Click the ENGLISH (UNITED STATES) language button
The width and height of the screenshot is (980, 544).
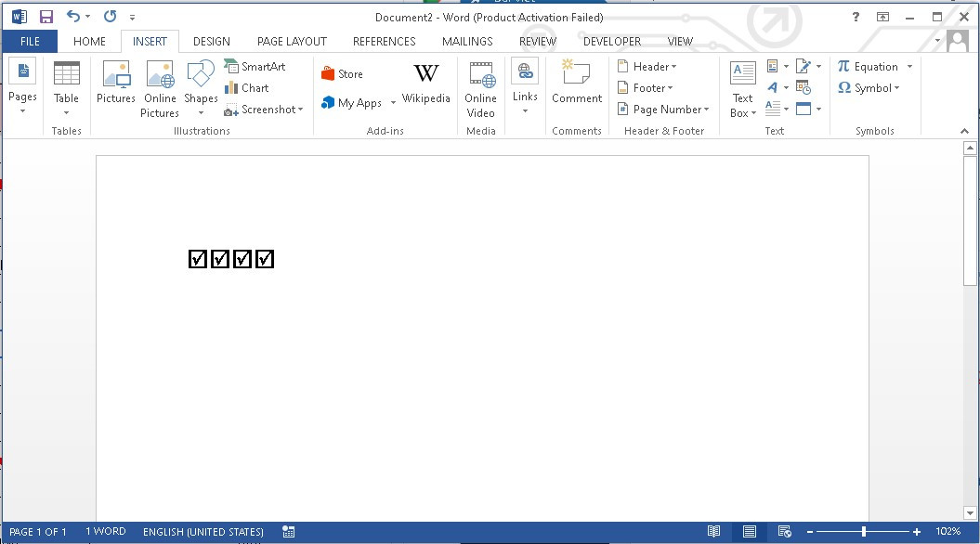[x=203, y=532]
